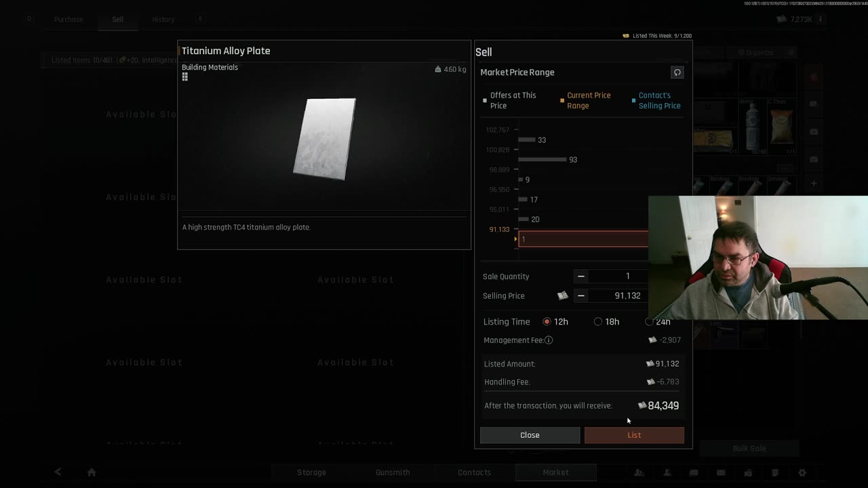Click the 100,828 price axis label
This screenshot has width=868, height=488.
point(498,150)
